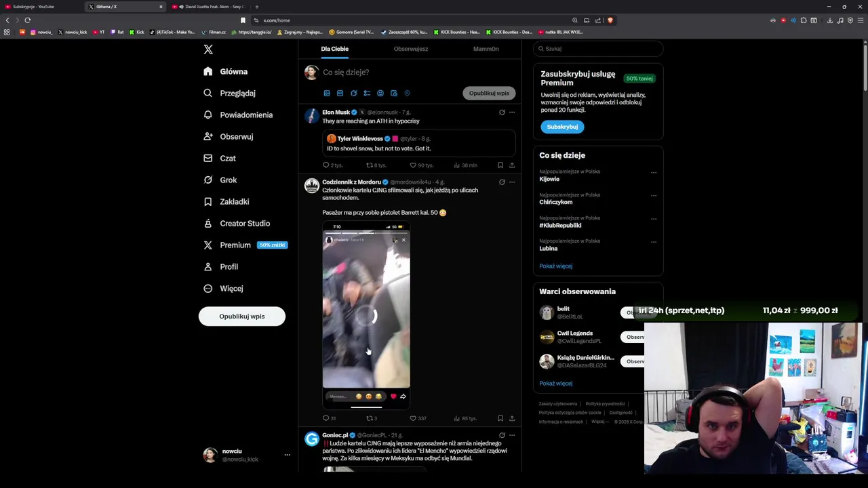This screenshot has width=868, height=488.
Task: Expand the Więcej sidebar menu
Action: [x=223, y=288]
